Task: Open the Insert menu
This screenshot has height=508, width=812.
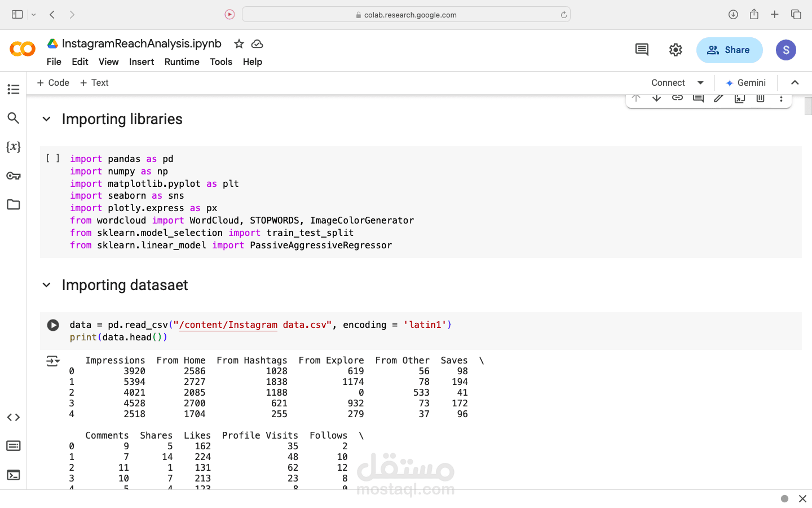Action: tap(142, 62)
